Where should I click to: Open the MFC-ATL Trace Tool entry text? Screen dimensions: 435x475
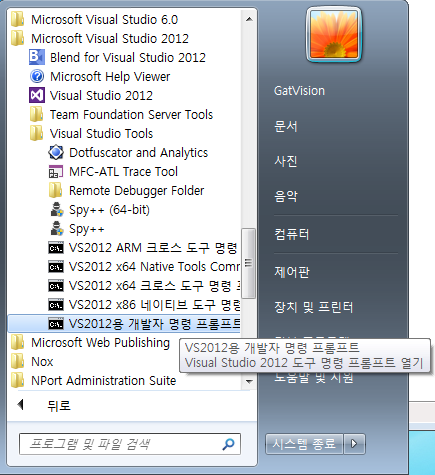[123, 172]
